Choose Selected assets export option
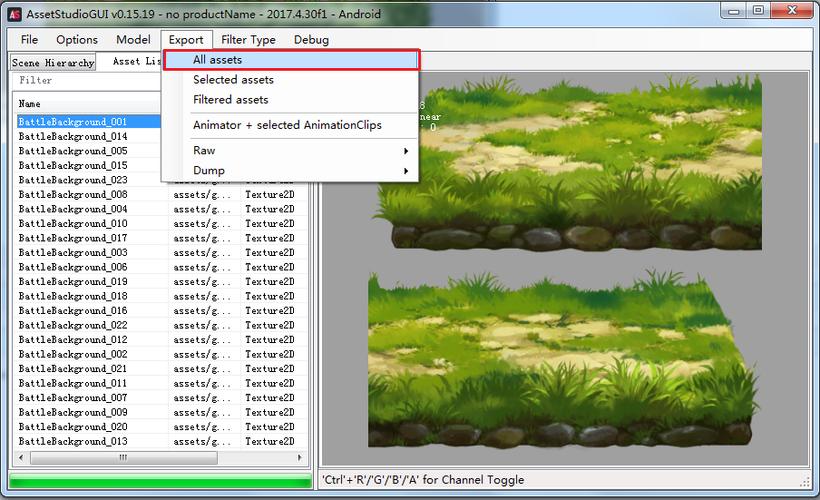Screen dimensions: 820x500 [233, 79]
